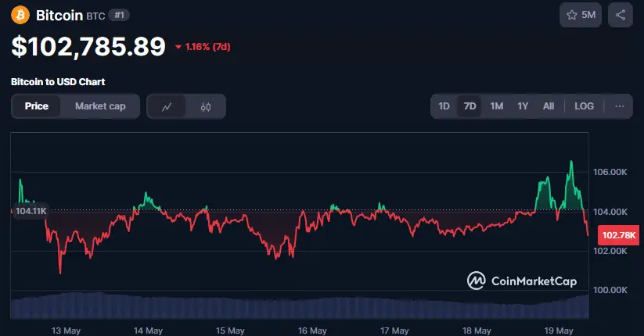Click the 104.00K axis label
Screen dimensions: 644x336
610,212
